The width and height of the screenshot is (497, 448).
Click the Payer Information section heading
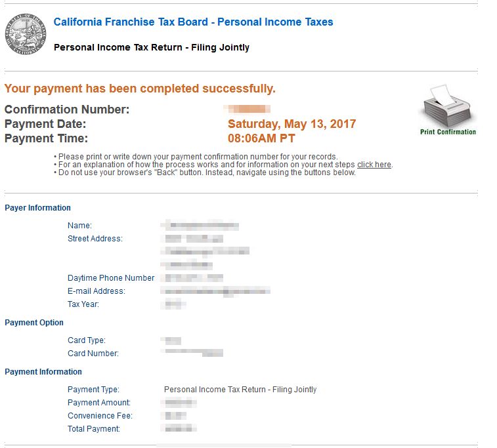(x=37, y=208)
